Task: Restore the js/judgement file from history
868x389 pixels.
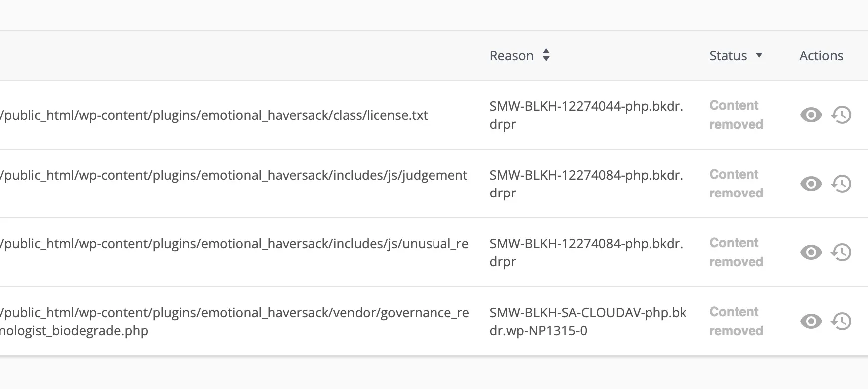Action: (x=841, y=184)
